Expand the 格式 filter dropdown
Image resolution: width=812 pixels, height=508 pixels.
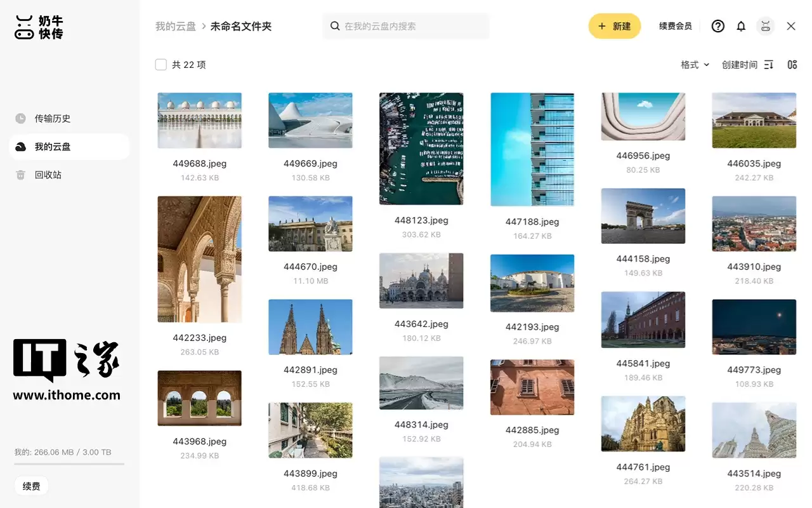[x=695, y=65]
